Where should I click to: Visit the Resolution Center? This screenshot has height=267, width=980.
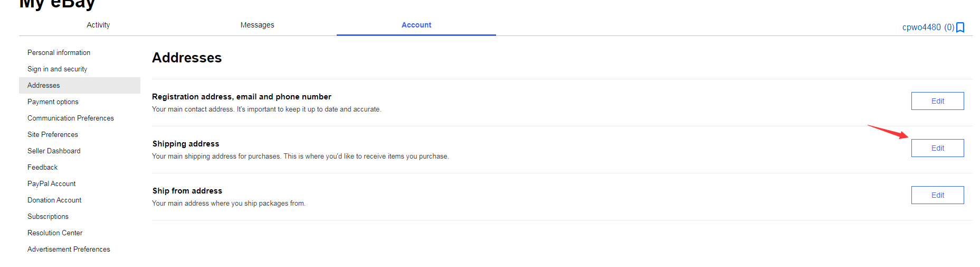pos(55,233)
